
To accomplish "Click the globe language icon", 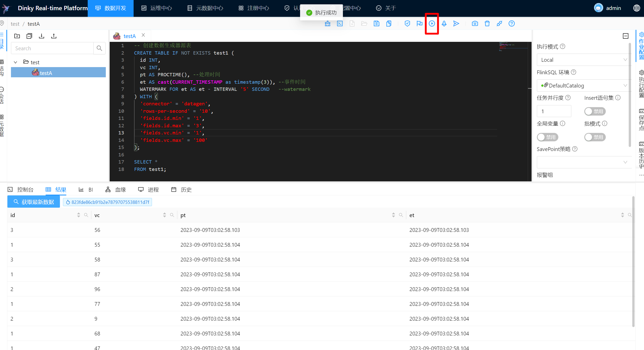I will click(637, 8).
